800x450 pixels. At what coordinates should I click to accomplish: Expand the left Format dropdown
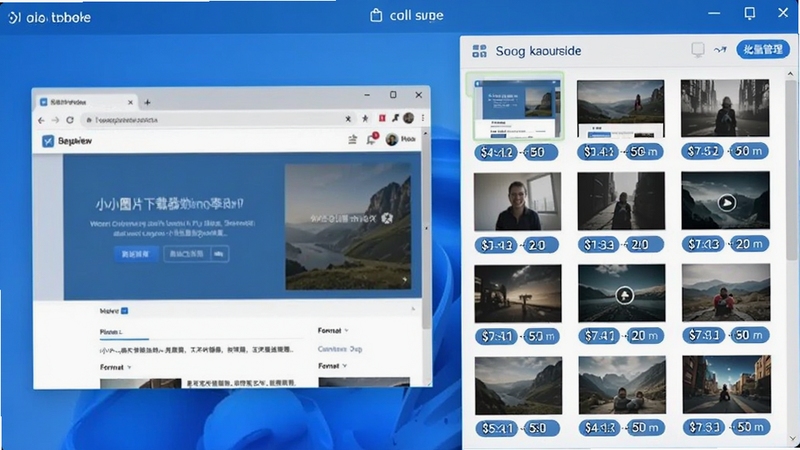click(115, 367)
